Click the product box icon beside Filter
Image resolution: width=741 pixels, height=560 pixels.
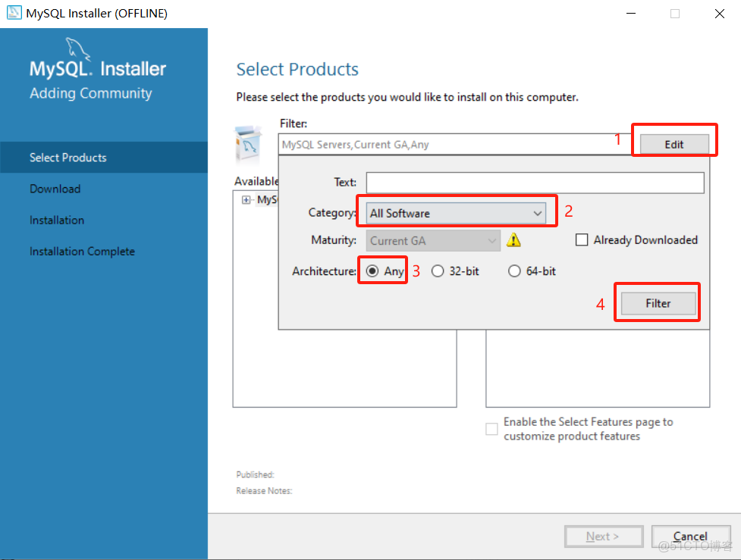(x=248, y=144)
